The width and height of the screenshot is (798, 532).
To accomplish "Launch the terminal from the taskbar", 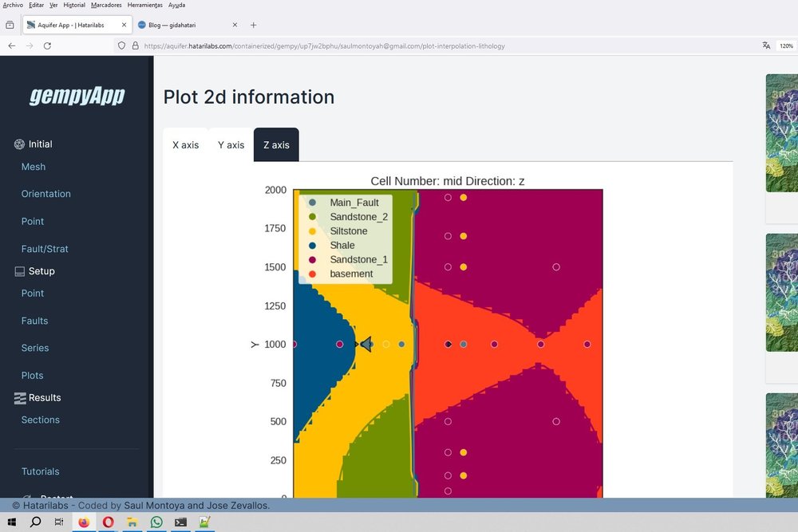I will [x=180, y=522].
